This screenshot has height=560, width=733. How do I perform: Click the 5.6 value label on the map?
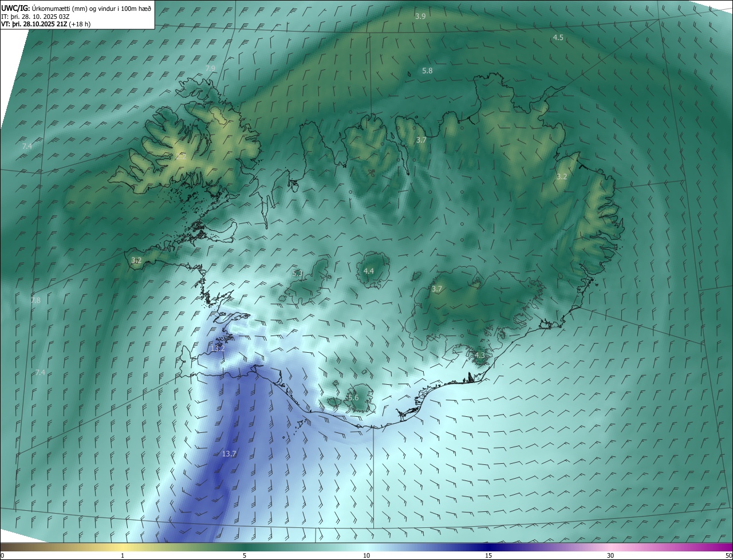pyautogui.click(x=353, y=397)
